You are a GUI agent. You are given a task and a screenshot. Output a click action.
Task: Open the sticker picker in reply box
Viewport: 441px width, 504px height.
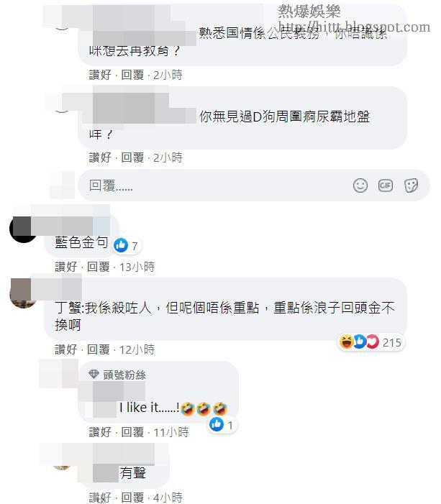411,185
